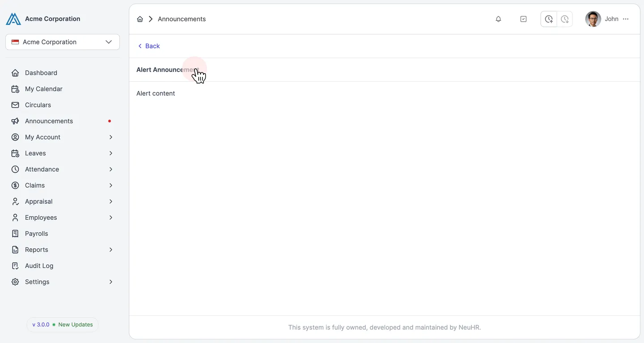The width and height of the screenshot is (644, 343).
Task: Open the notifications bell icon
Action: (x=498, y=19)
